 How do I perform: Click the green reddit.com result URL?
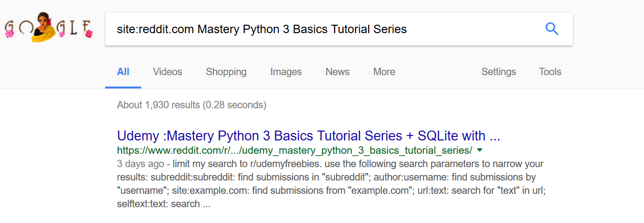point(295,150)
